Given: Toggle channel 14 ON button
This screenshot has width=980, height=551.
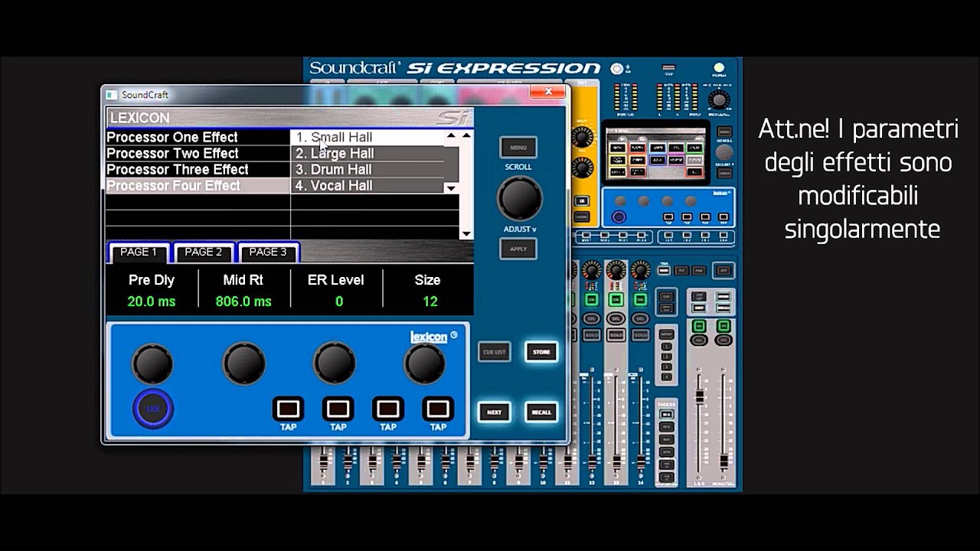Looking at the screenshot, I should 641,299.
